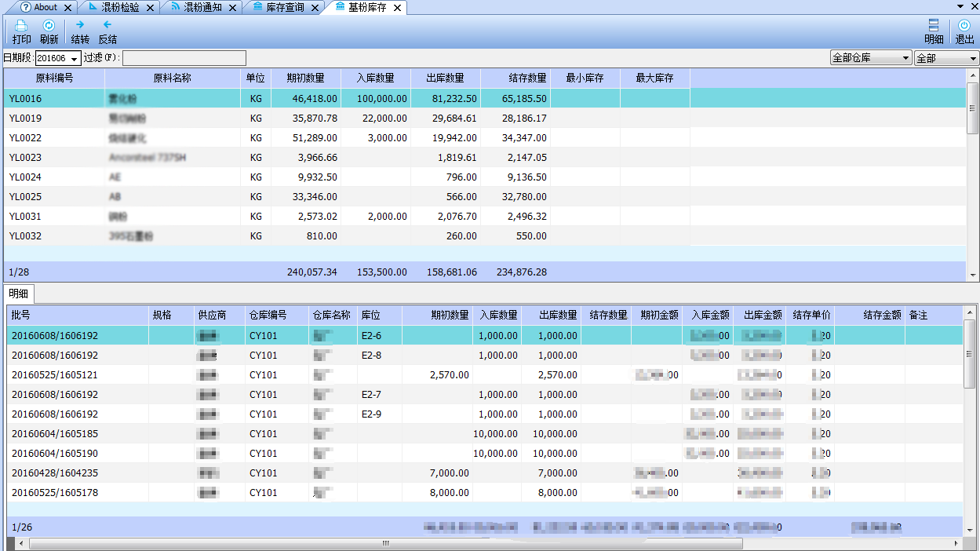Expand the 全部 filter dropdown
Screen dimensions: 980x551
(x=974, y=58)
